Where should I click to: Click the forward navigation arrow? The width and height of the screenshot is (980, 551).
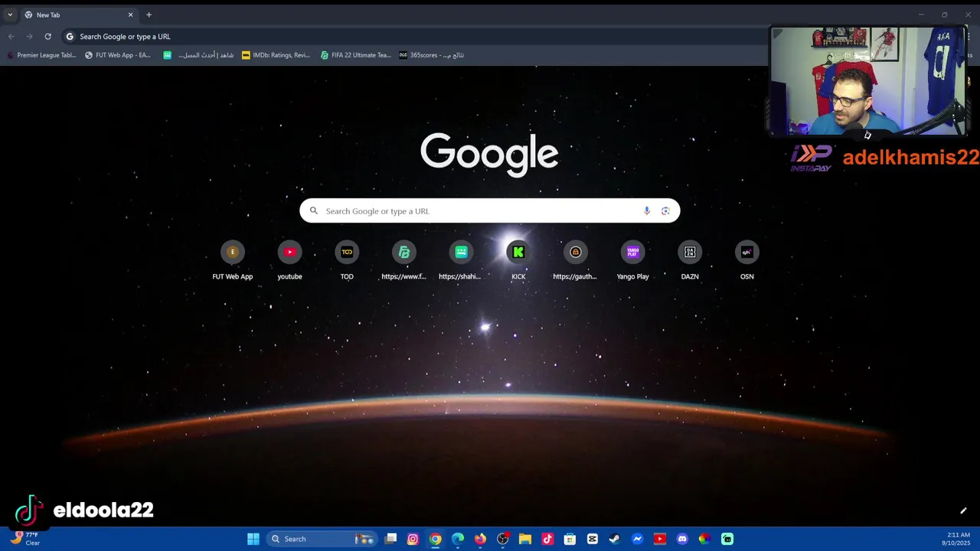tap(29, 36)
